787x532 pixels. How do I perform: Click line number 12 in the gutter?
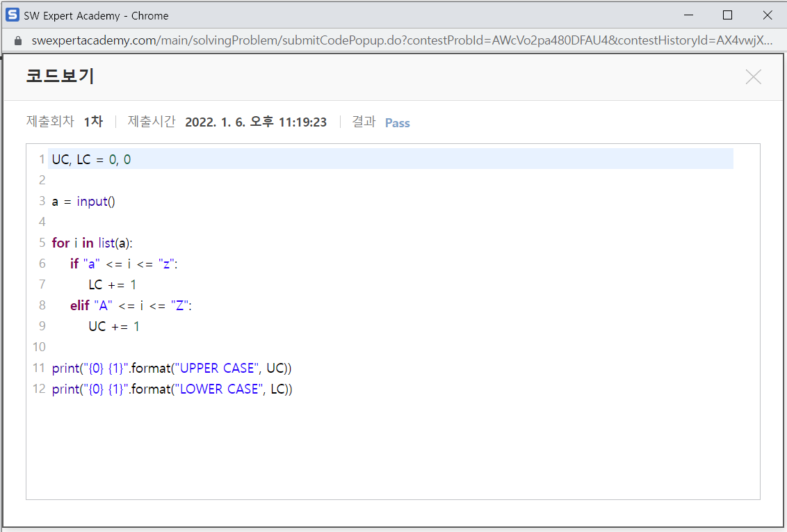pyautogui.click(x=39, y=389)
